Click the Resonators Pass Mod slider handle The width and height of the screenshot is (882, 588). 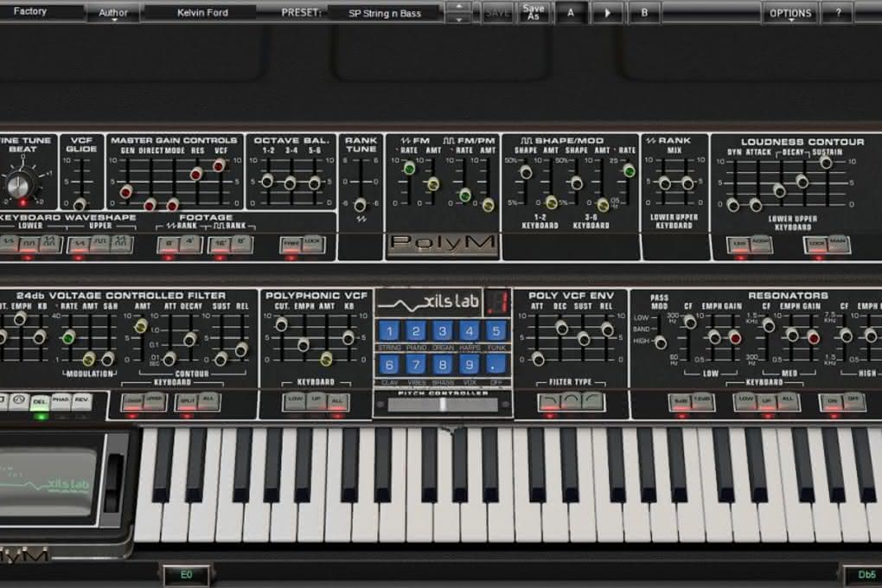tap(661, 342)
